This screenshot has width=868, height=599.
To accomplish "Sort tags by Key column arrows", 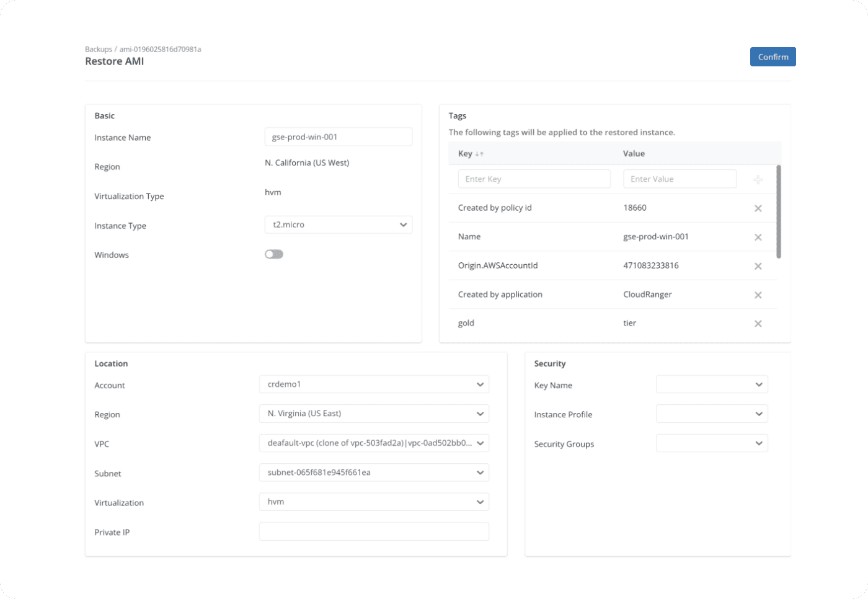I will point(479,154).
